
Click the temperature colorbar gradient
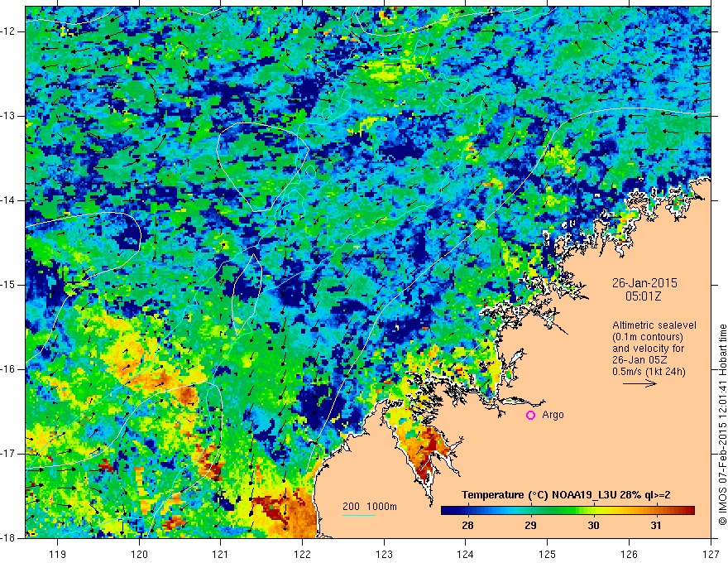pos(568,511)
